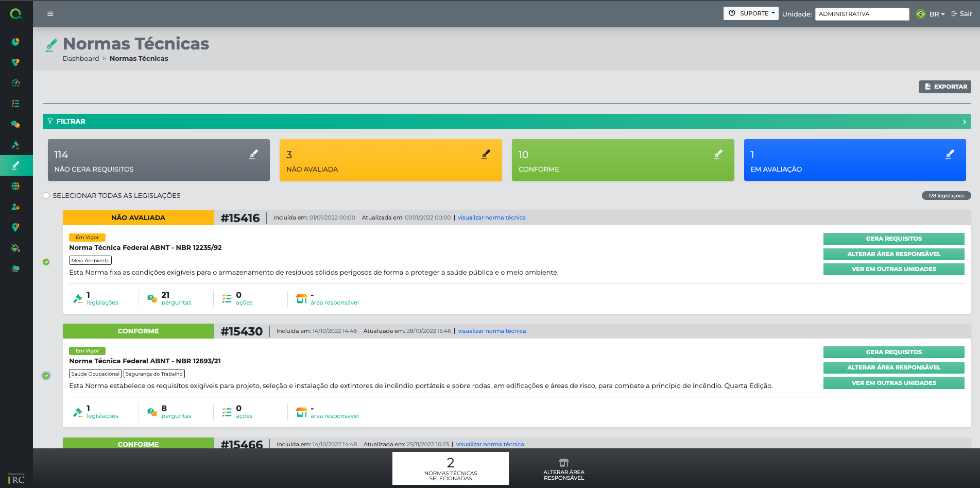Image resolution: width=980 pixels, height=488 pixels.
Task: Click the Unidade input field
Action: [862, 14]
